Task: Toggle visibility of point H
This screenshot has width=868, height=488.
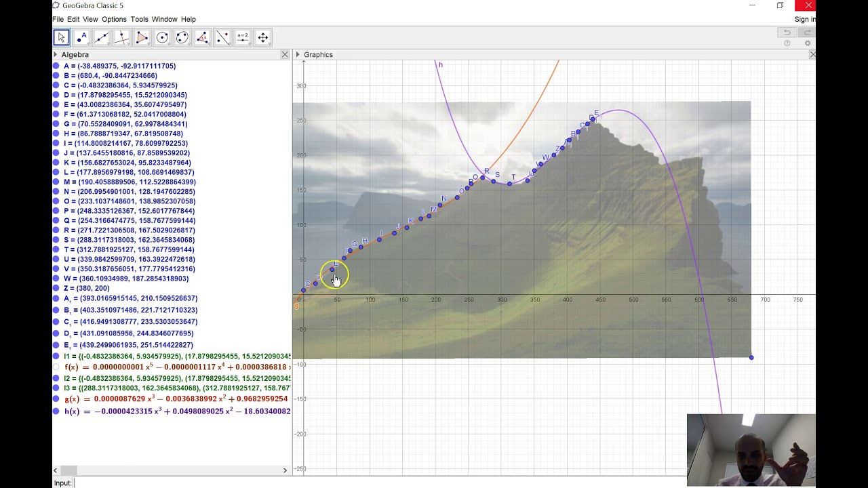Action: click(x=56, y=134)
